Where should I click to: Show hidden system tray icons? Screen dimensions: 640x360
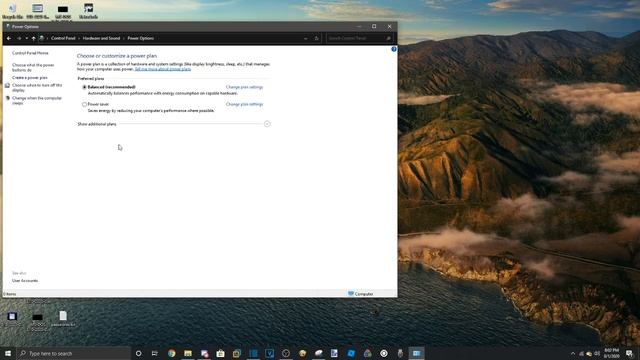coord(573,353)
